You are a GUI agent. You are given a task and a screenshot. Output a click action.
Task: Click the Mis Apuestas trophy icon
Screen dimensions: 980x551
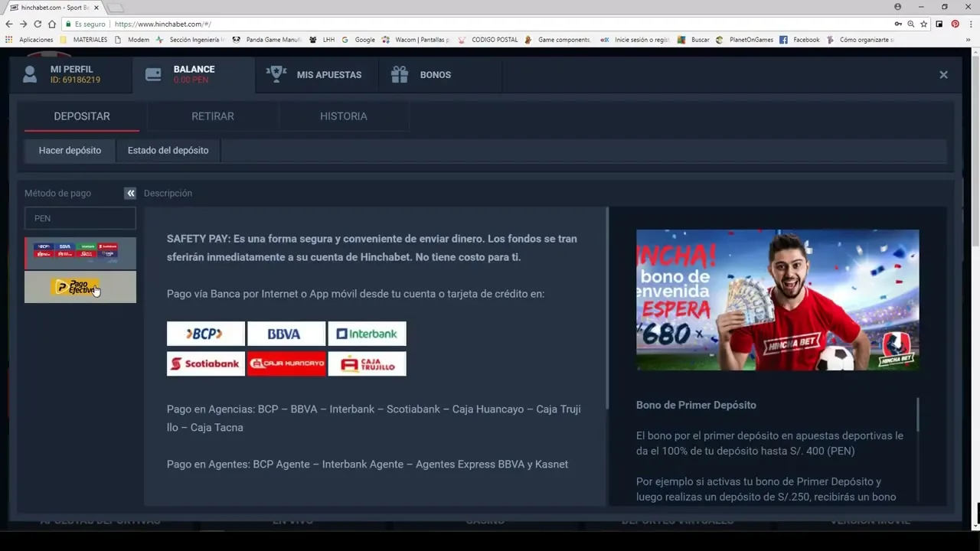tap(276, 74)
